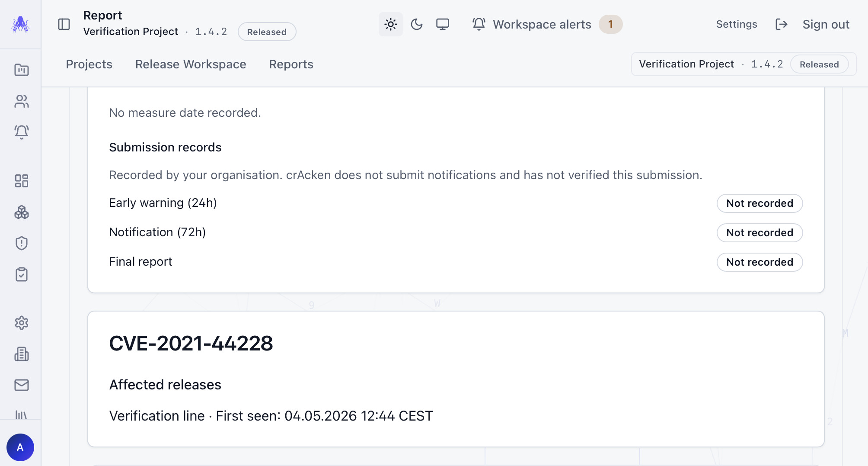
Task: Open the Release Workspace tab
Action: point(191,64)
